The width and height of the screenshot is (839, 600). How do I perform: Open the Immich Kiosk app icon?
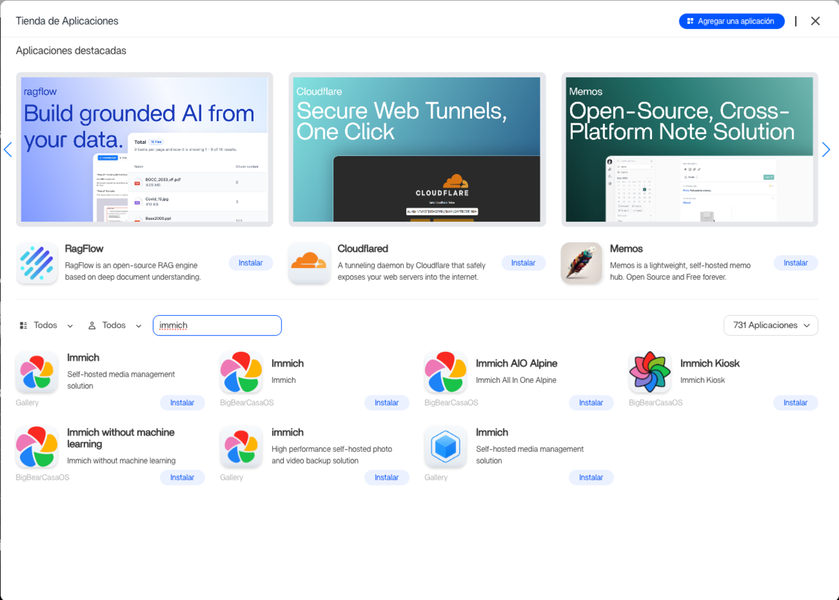[649, 372]
